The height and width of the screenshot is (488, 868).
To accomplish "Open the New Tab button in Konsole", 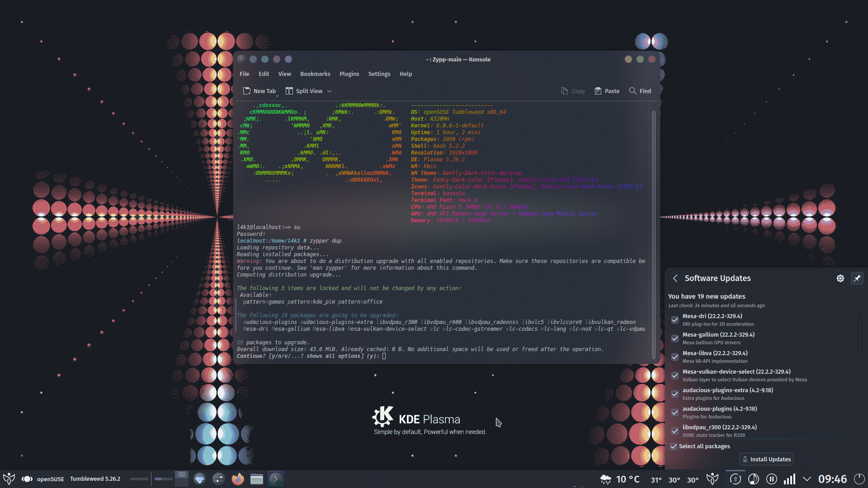I will coord(259,91).
